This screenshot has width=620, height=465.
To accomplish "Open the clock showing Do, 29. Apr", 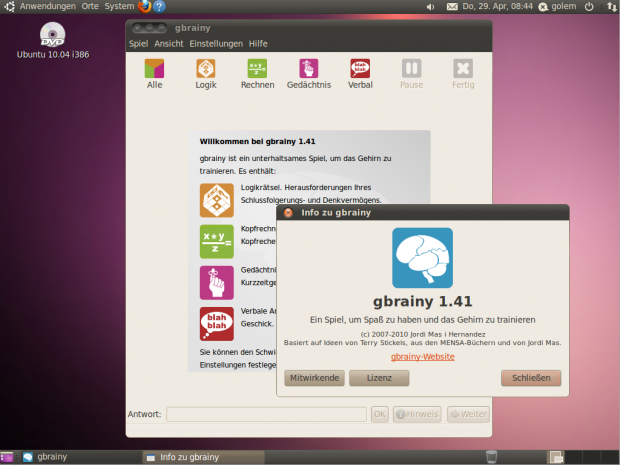I will click(x=497, y=6).
